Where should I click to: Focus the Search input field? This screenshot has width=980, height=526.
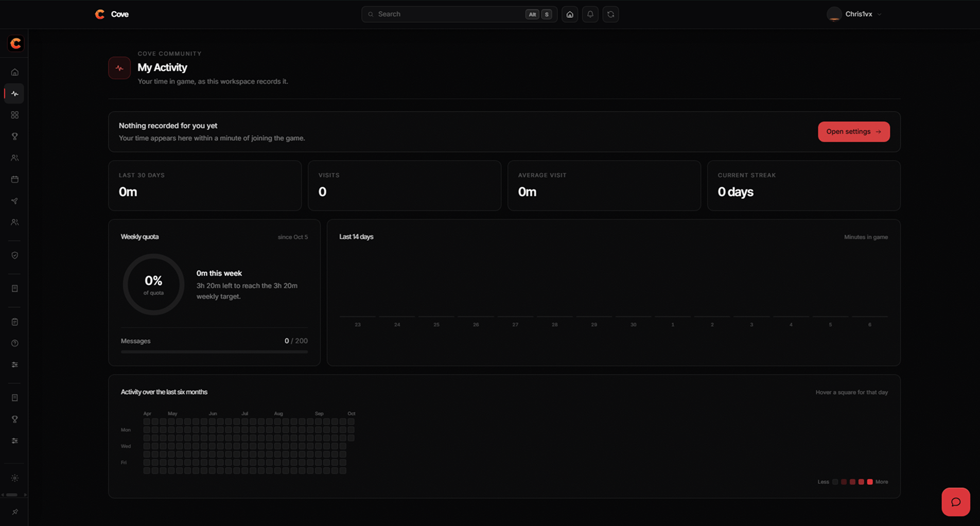(x=459, y=14)
